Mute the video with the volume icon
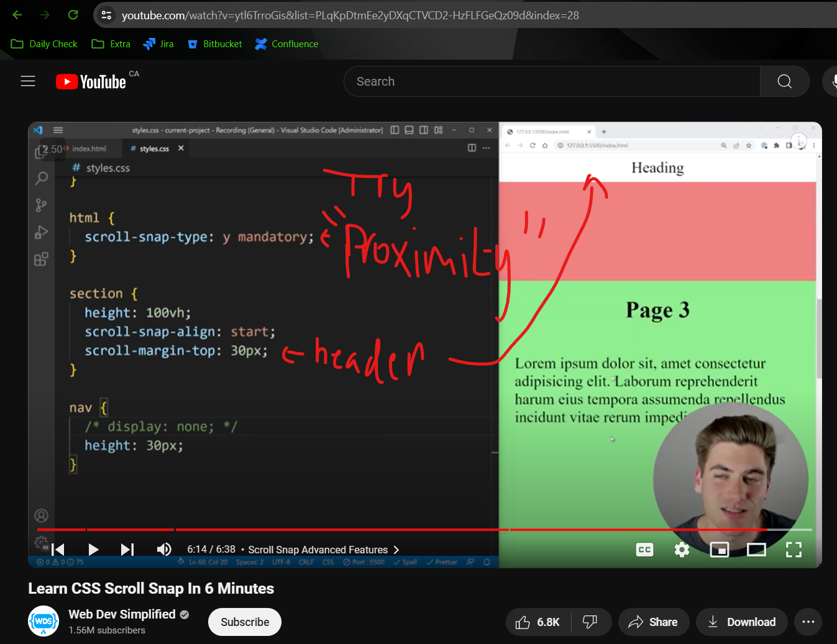 tap(163, 549)
